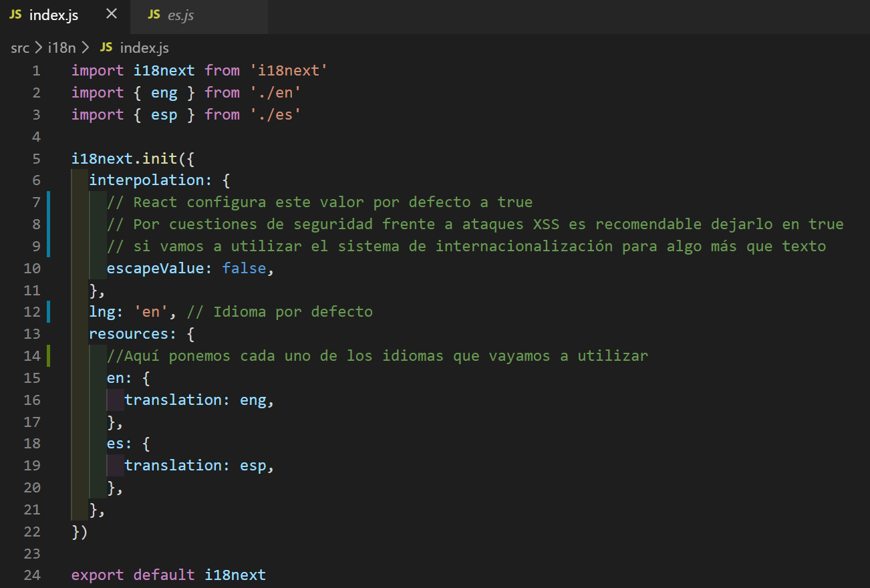Image resolution: width=870 pixels, height=588 pixels.
Task: Click the JS icon on the index.js tab
Action: [15, 15]
